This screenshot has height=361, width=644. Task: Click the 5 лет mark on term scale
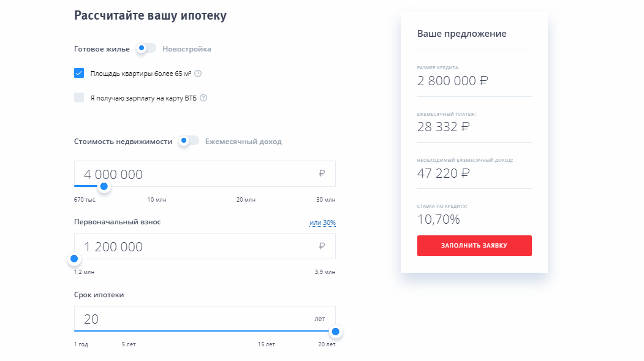tap(129, 344)
